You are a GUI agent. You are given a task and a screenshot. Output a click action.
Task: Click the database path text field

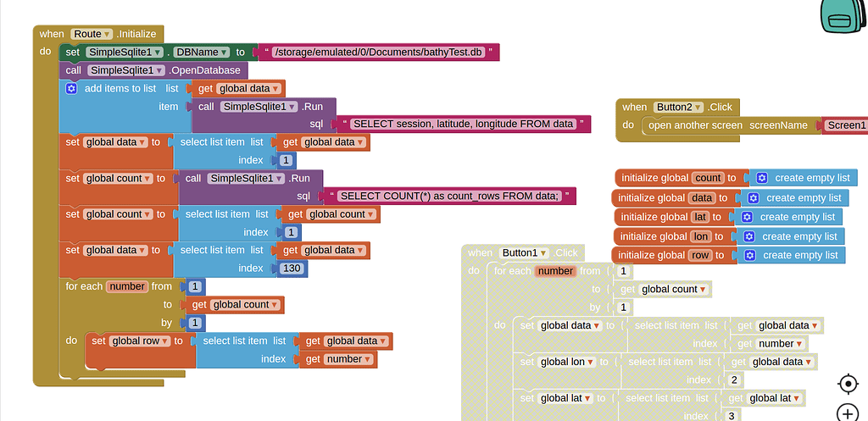pos(379,52)
